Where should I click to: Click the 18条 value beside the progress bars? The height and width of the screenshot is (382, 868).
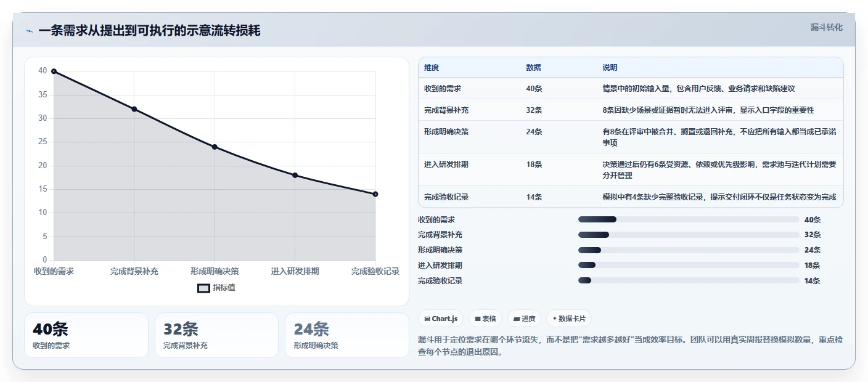coord(813,266)
